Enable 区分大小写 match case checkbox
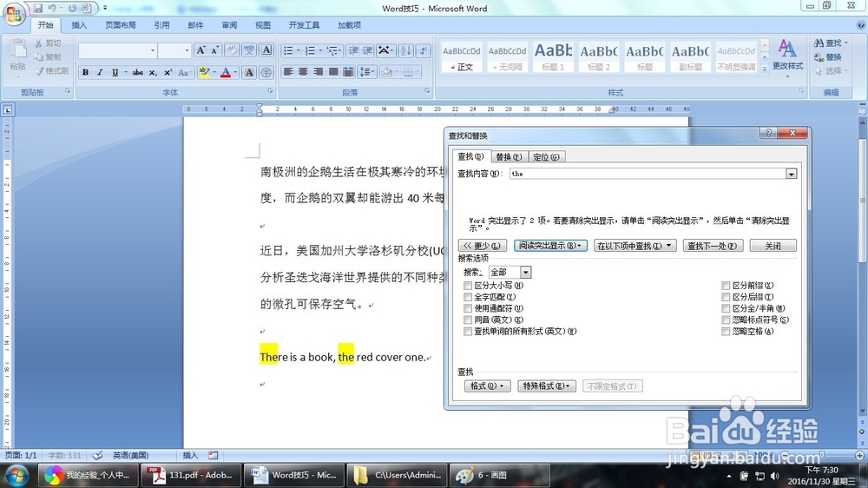 pos(468,286)
